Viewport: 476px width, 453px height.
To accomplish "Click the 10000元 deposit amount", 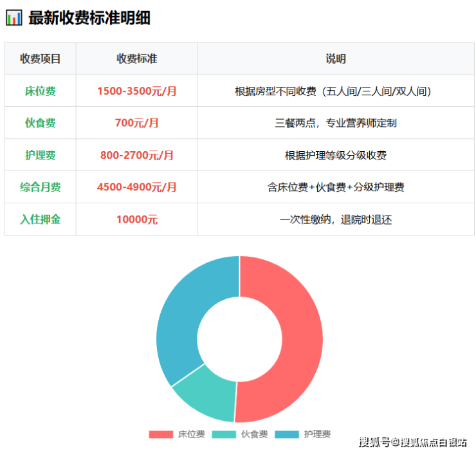I will coord(136,219).
